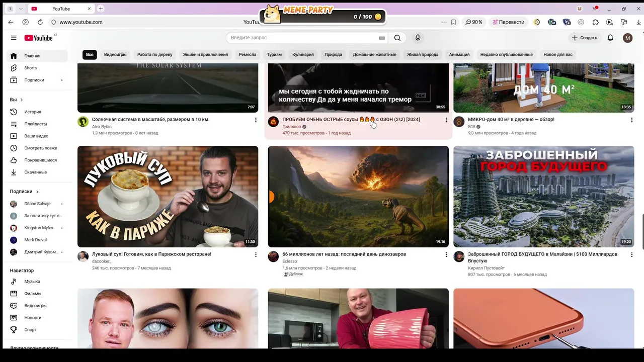Expand the Подписки section header chevron
Screen dimensions: 644x362
point(37,192)
